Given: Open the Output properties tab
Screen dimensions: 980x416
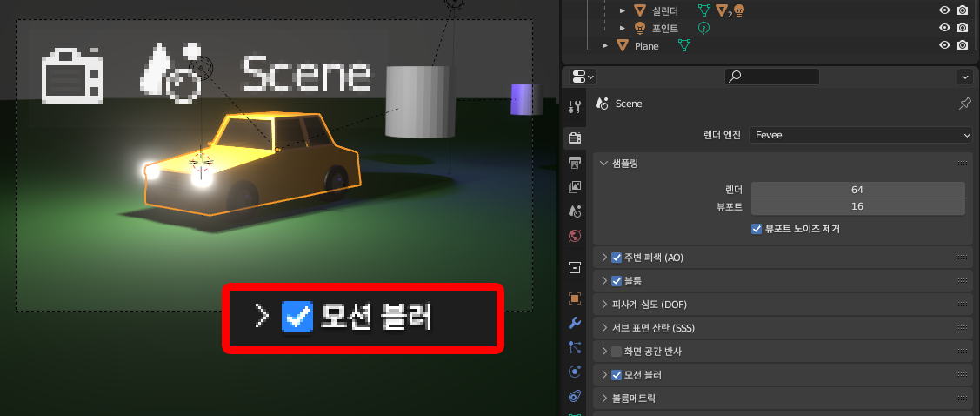Looking at the screenshot, I should pyautogui.click(x=575, y=163).
